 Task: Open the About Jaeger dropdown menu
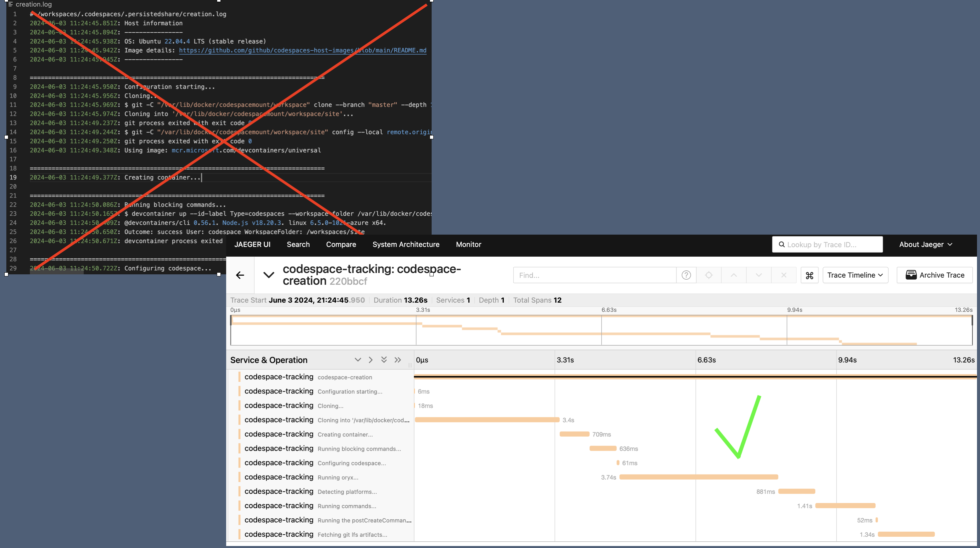[x=926, y=244]
